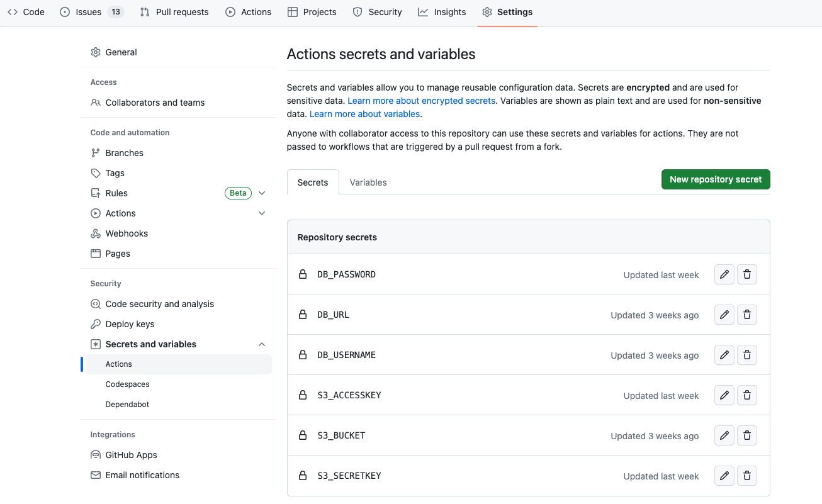Click the pencil edit icon for DB_PASSWORD
Viewport: 822px width, 504px height.
click(x=724, y=274)
